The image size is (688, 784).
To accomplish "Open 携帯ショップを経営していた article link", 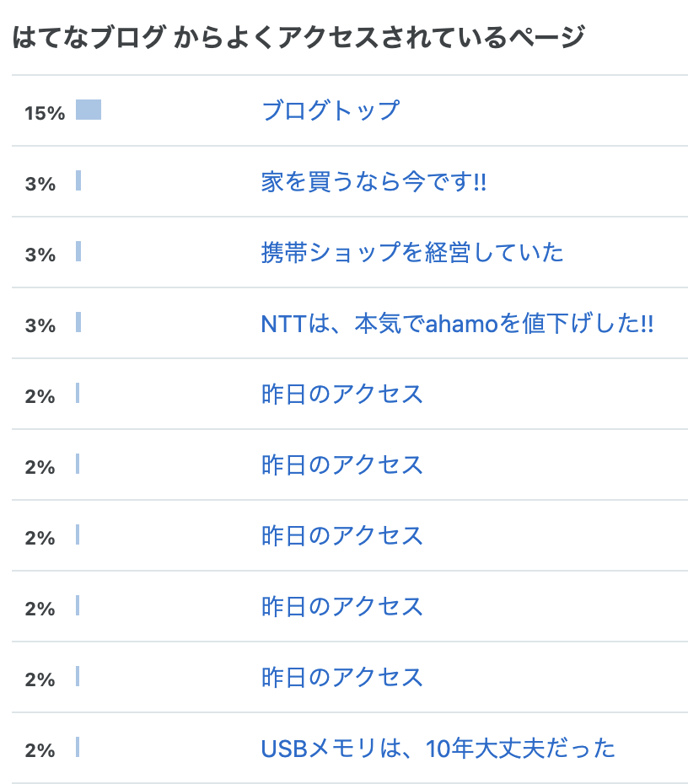I will point(412,252).
